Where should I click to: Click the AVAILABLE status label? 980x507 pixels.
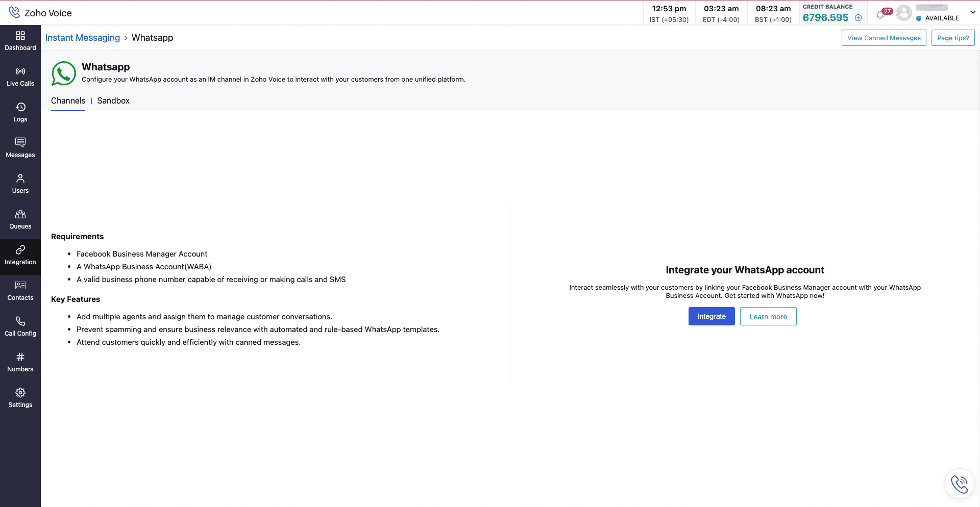942,18
